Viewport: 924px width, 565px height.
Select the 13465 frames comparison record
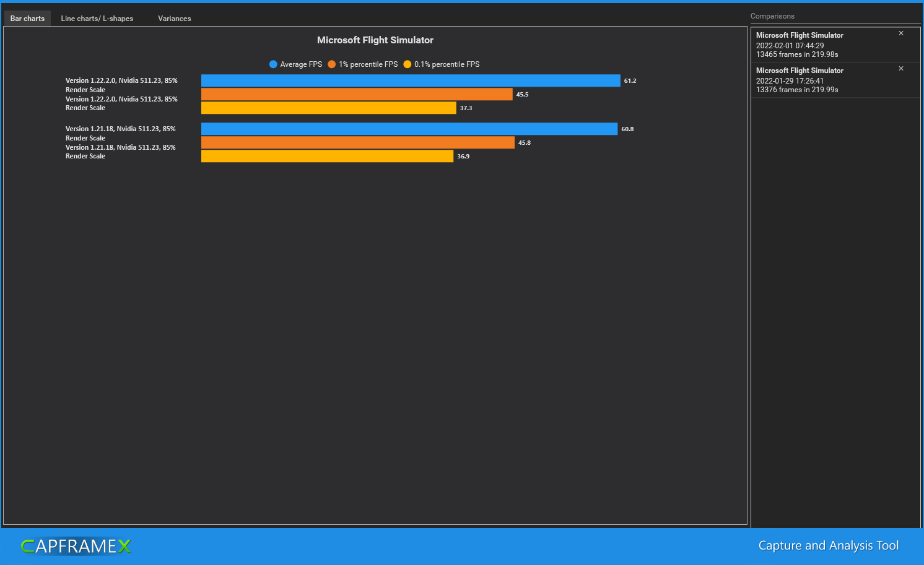tap(835, 45)
